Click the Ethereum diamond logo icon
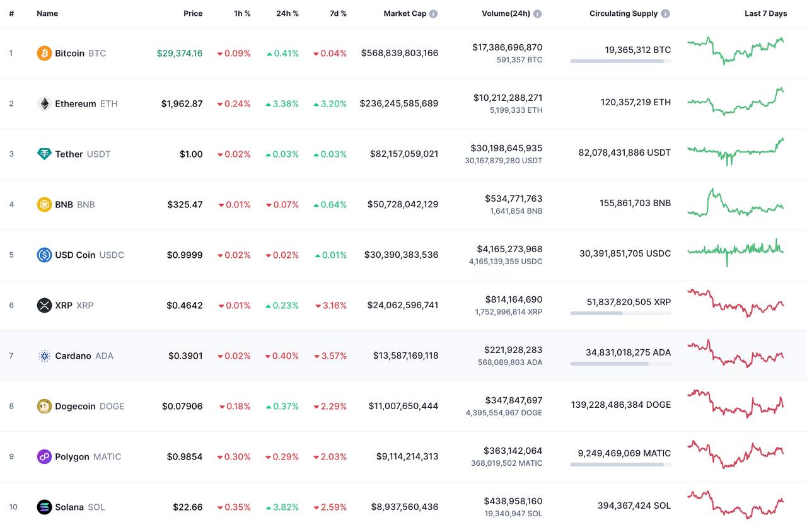 pyautogui.click(x=44, y=103)
